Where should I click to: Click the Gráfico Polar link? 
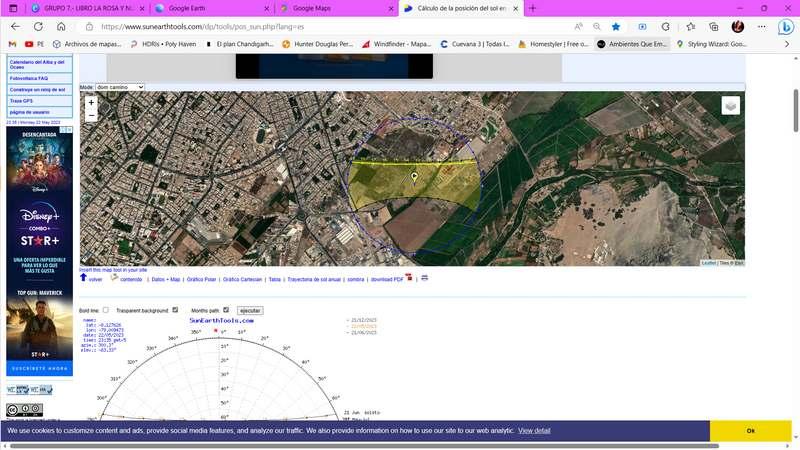(202, 280)
